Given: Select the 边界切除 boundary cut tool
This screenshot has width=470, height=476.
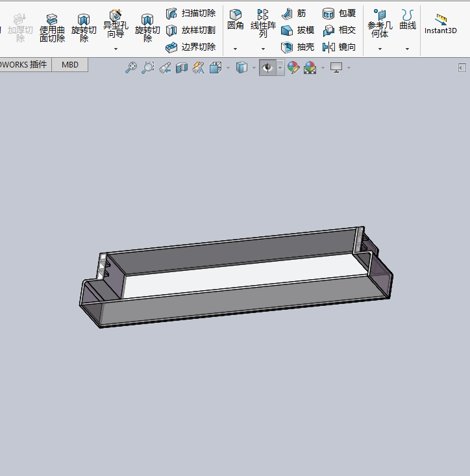Looking at the screenshot, I should (x=191, y=47).
